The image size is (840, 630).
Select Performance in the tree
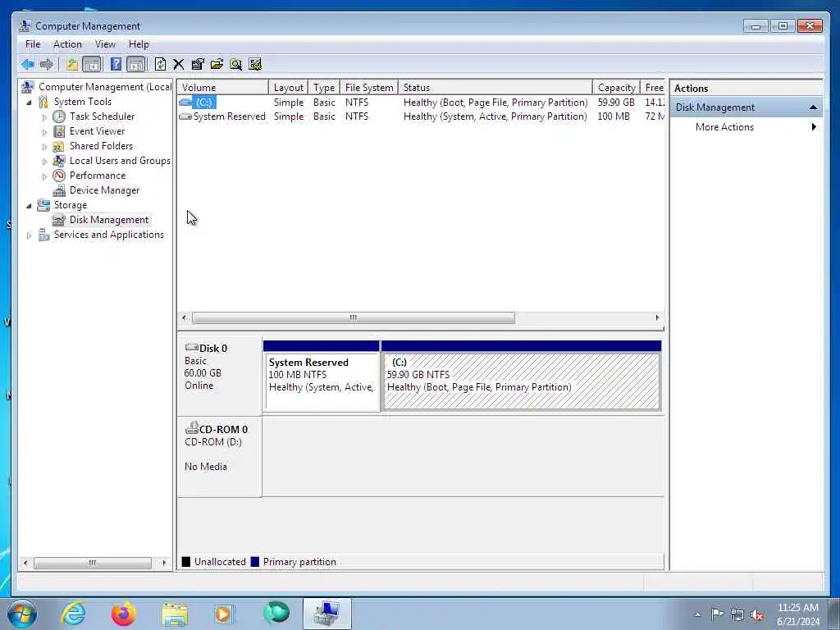(98, 176)
